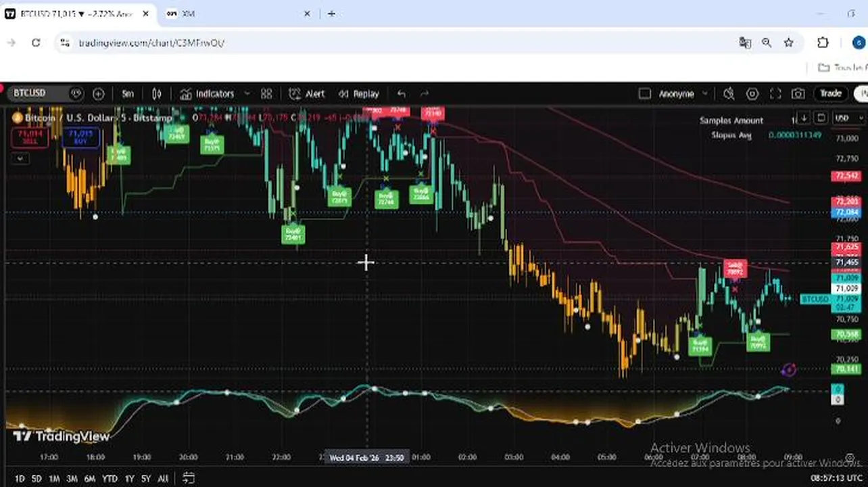Collapse the indicator legend chevron
The height and width of the screenshot is (487, 868).
(x=20, y=158)
